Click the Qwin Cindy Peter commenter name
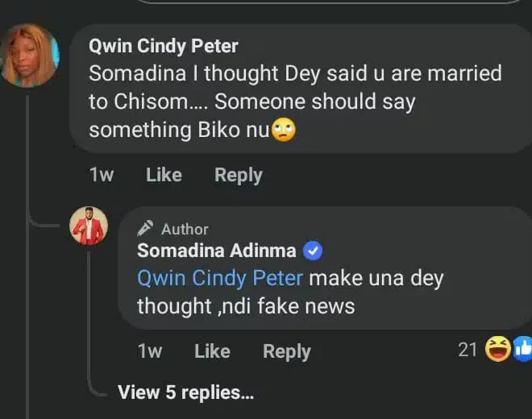The width and height of the screenshot is (532, 419). tap(164, 47)
